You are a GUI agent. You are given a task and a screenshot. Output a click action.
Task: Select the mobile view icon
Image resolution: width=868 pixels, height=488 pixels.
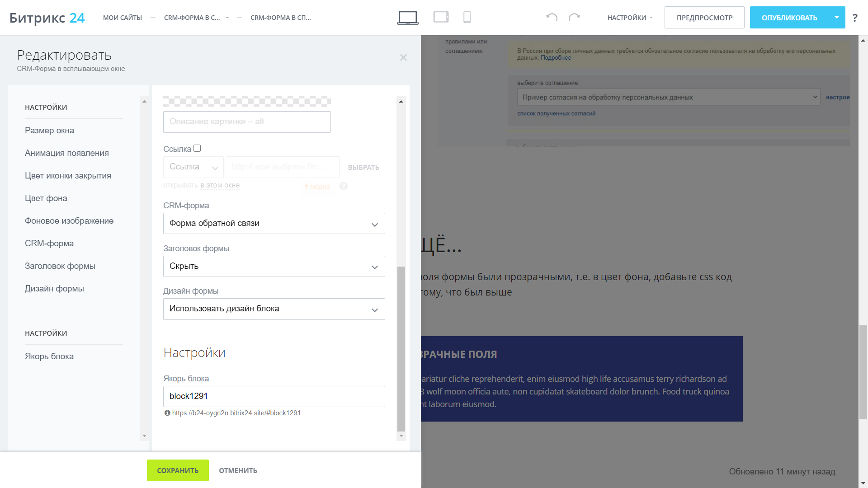[x=467, y=17]
